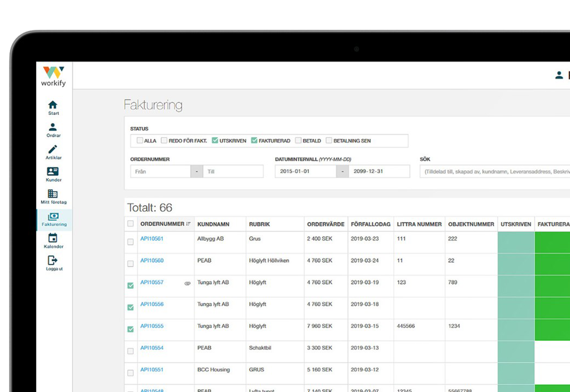Image resolution: width=570 pixels, height=392 pixels.
Task: Open Mitt företag building icon
Action: click(53, 194)
